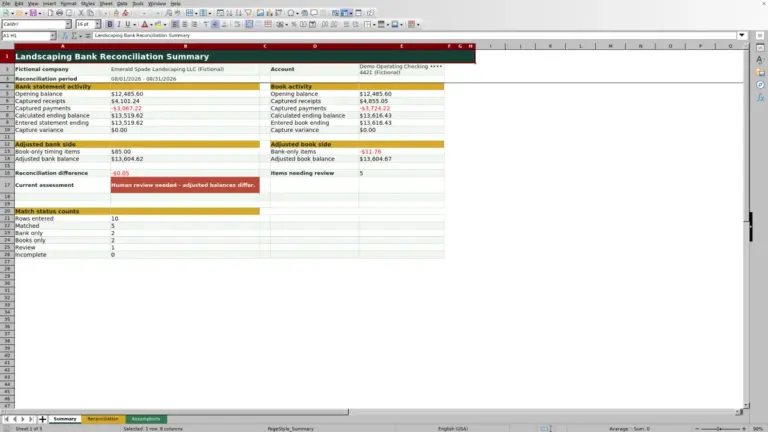The image size is (768, 432).
Task: Open the Name Box dropdown arrow
Action: (x=53, y=36)
